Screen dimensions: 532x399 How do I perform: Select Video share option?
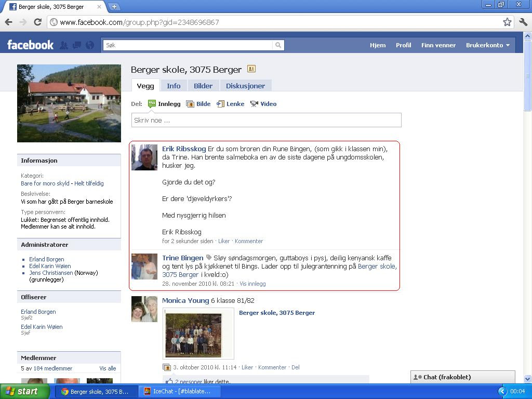coord(263,104)
